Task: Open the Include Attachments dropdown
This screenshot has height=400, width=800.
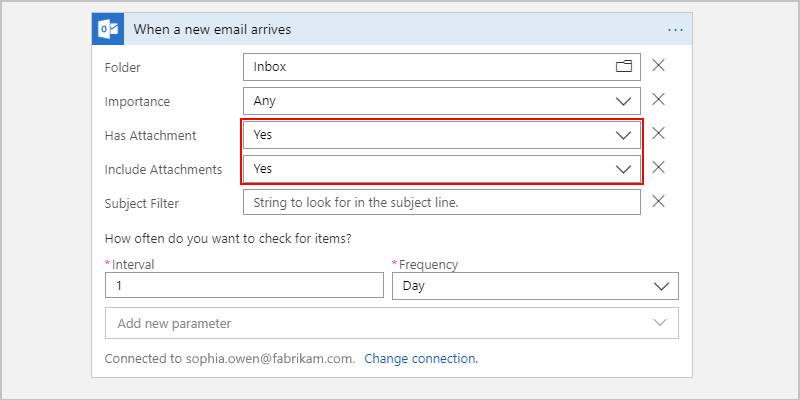Action: point(442,169)
